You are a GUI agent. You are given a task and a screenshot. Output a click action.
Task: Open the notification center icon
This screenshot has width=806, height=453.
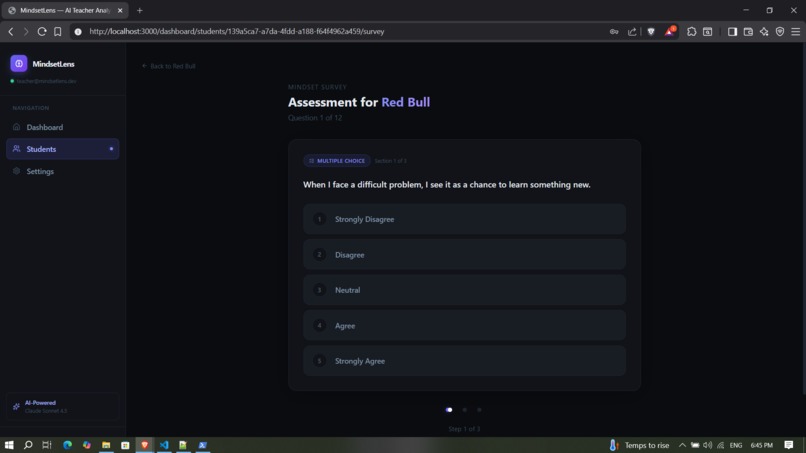click(789, 445)
